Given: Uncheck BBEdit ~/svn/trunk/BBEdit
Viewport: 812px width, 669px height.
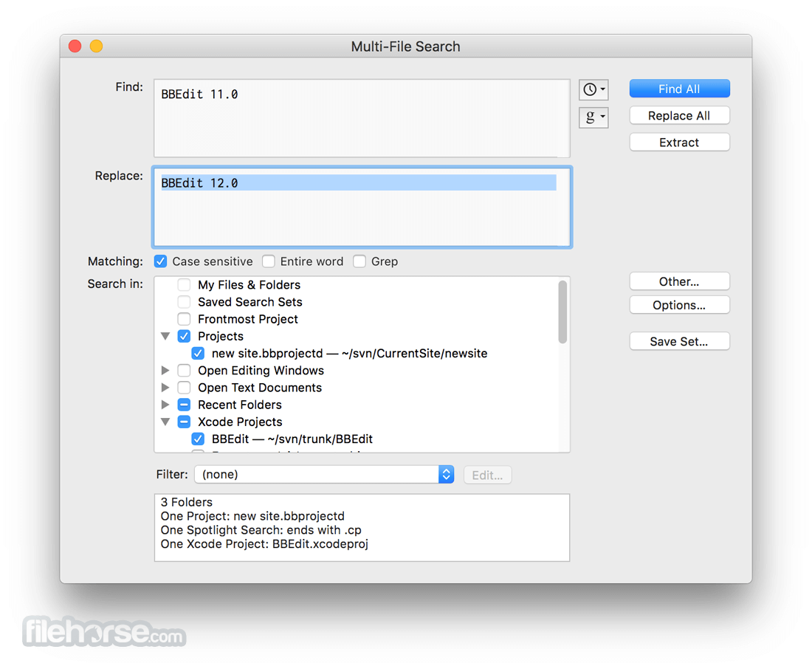Looking at the screenshot, I should point(198,439).
